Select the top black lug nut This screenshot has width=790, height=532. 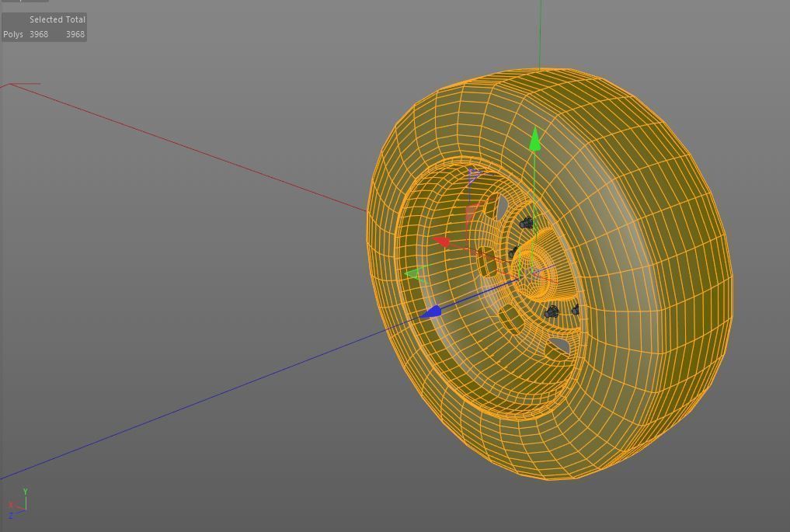pos(526,223)
